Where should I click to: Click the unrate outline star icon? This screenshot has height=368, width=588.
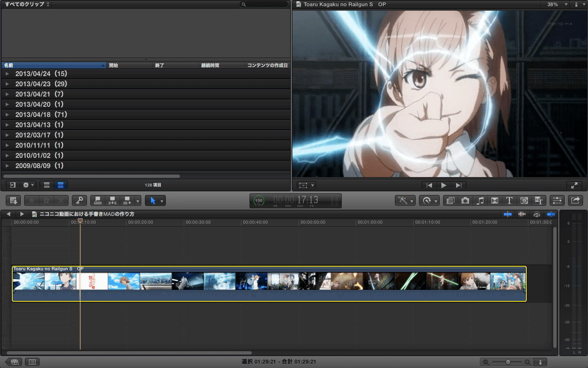point(47,201)
